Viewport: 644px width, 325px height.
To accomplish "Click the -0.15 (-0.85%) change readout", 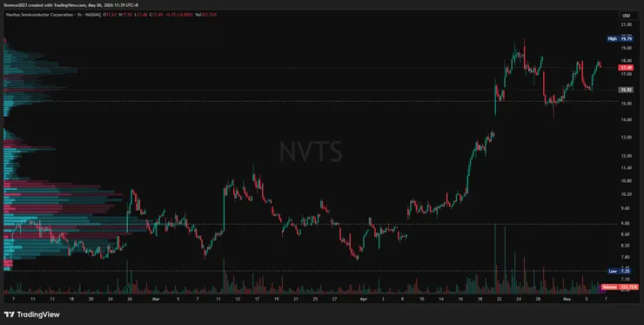I will (x=179, y=15).
